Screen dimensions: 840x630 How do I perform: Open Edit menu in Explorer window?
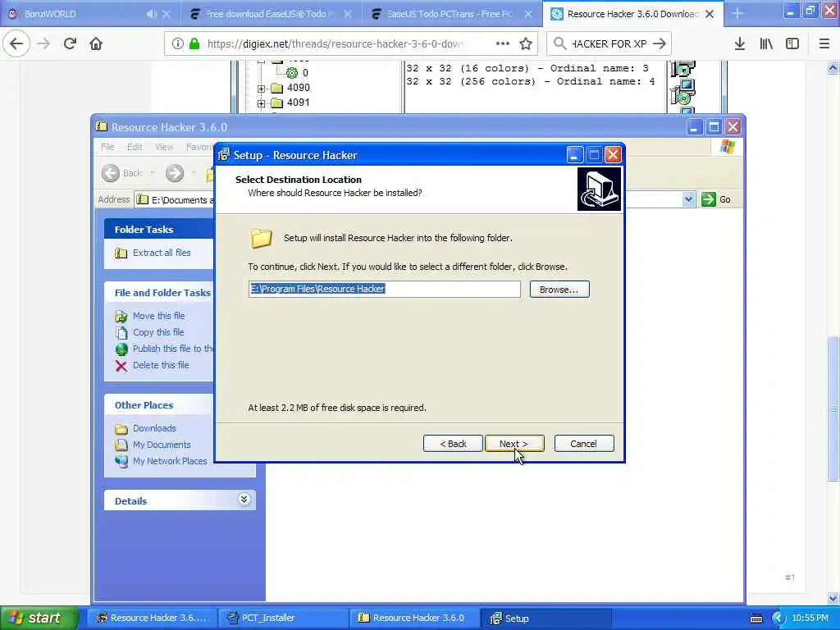click(x=135, y=147)
